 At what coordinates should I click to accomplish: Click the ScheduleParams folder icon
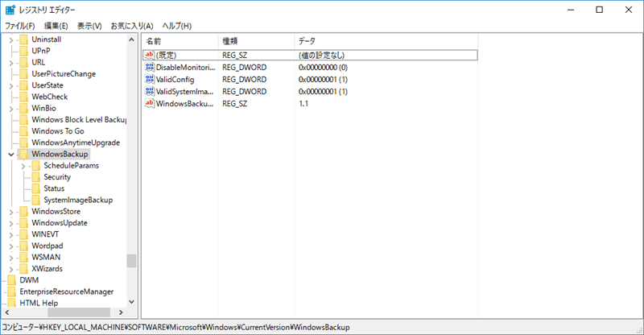36,166
